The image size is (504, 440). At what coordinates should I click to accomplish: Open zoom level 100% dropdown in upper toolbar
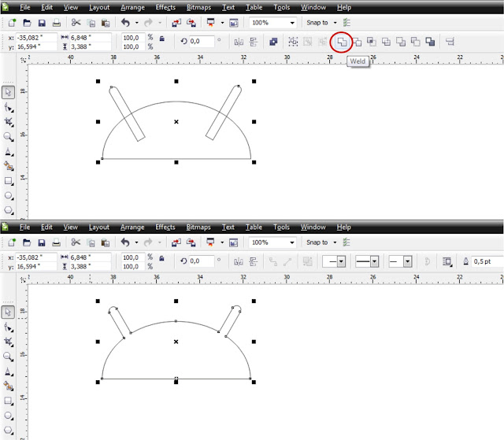coord(292,23)
